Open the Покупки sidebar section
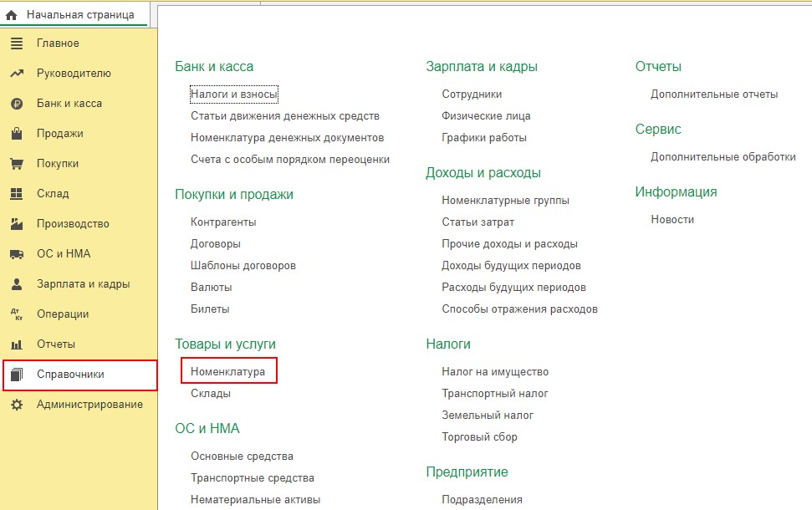 pos(58,164)
